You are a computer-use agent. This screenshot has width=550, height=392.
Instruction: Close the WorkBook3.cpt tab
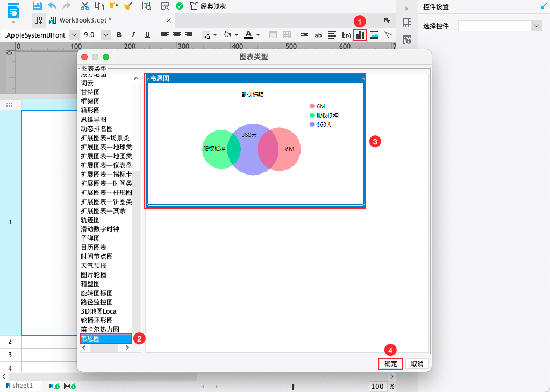coord(169,20)
